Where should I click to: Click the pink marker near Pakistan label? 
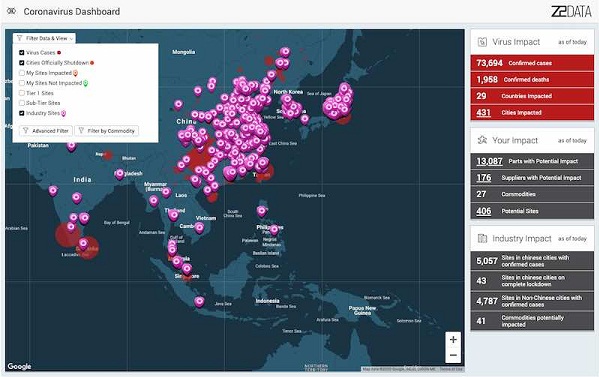(71, 146)
